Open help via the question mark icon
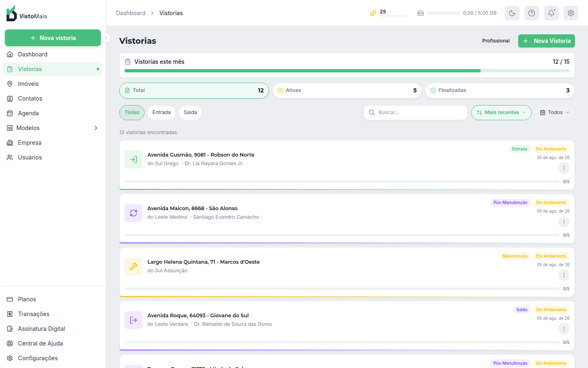The image size is (588, 368). [532, 13]
